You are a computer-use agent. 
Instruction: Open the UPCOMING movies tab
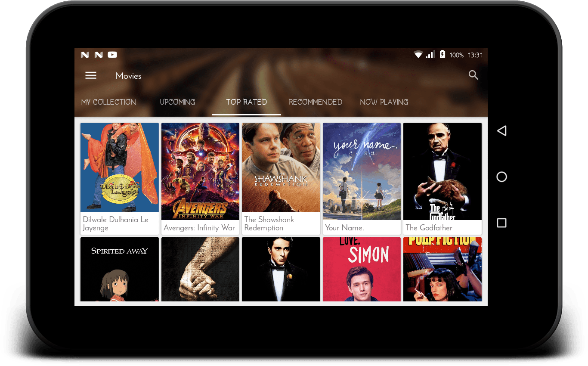[x=177, y=102]
